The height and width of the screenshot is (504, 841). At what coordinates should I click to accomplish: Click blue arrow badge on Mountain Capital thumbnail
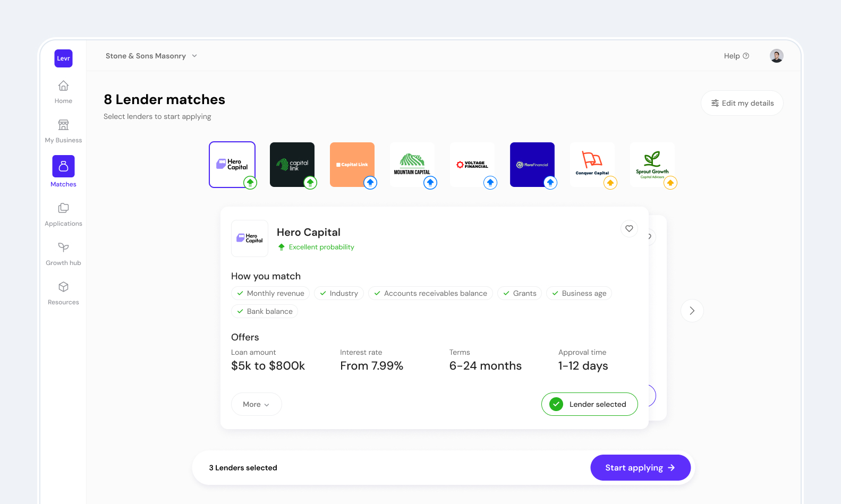pos(430,183)
